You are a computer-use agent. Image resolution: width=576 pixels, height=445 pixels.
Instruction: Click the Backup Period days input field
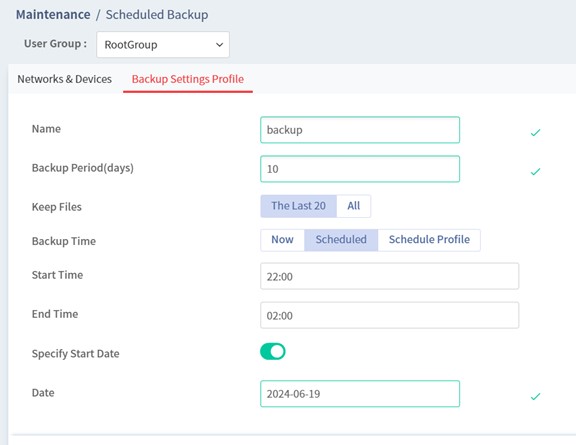click(x=360, y=169)
